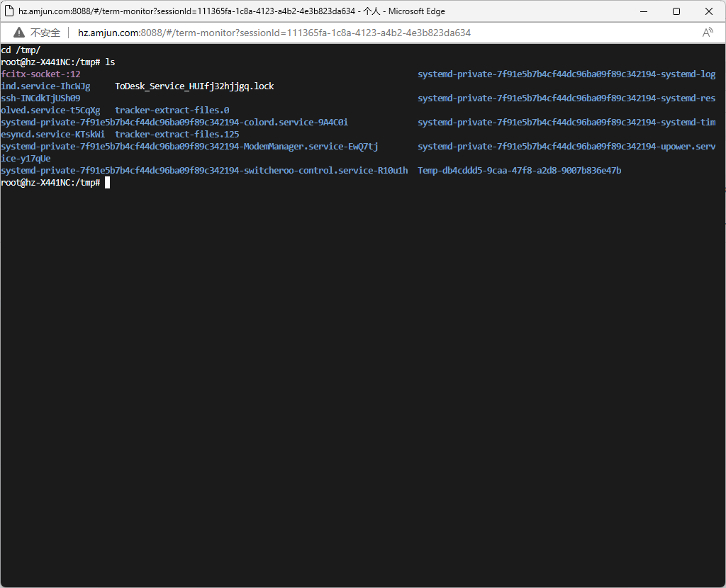Click the 不安全 security label
Image resolution: width=726 pixels, height=588 pixels.
point(45,33)
